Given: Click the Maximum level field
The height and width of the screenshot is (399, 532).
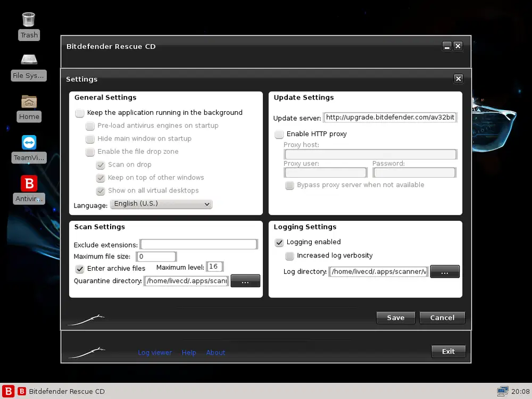Looking at the screenshot, I should (214, 267).
